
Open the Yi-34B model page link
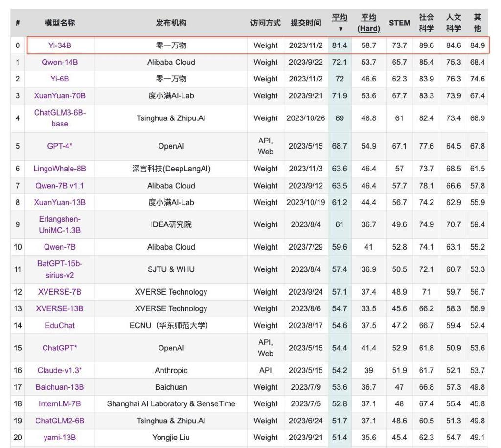click(x=60, y=45)
